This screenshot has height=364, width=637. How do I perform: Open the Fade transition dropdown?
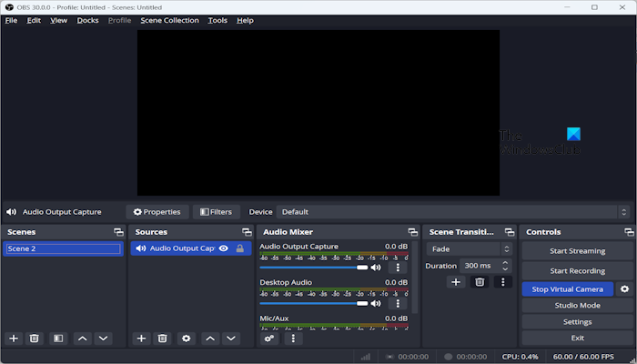(470, 248)
